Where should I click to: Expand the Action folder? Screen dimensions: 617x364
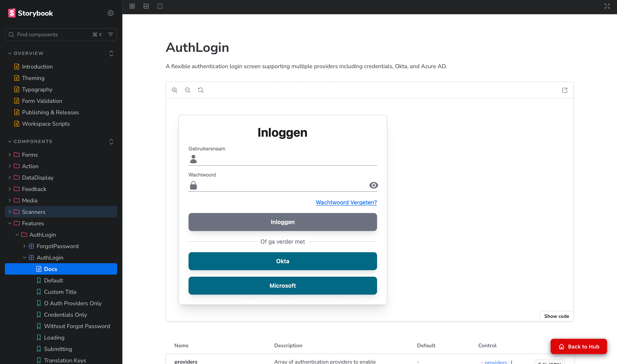pyautogui.click(x=61, y=166)
